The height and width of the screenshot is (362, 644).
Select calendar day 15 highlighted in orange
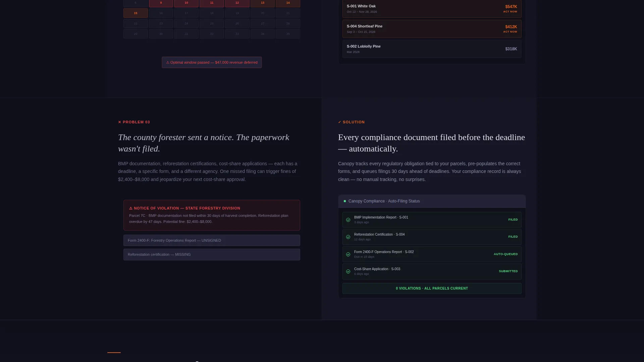coord(136,13)
